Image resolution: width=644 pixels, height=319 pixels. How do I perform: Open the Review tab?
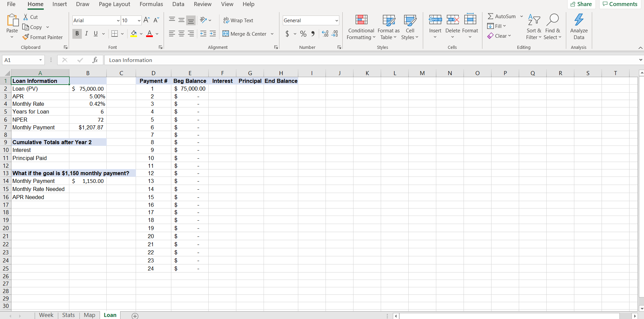(x=202, y=4)
